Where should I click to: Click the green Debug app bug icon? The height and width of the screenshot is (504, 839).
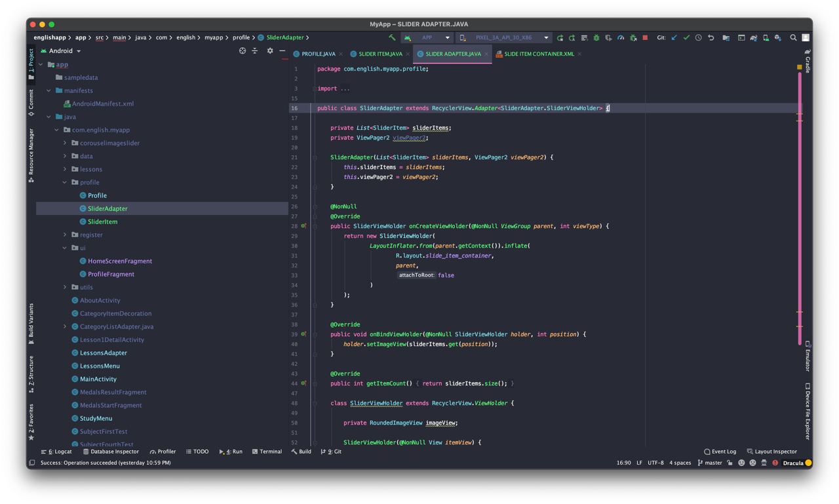[596, 38]
